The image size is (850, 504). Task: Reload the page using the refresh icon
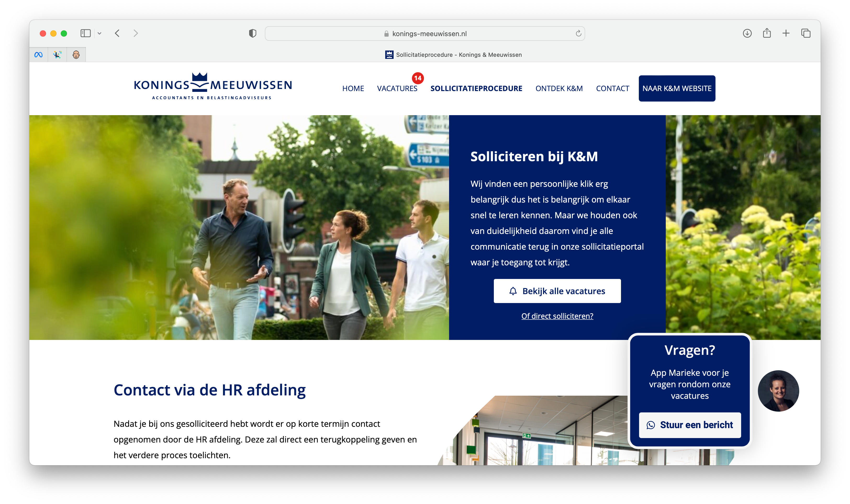(x=578, y=33)
